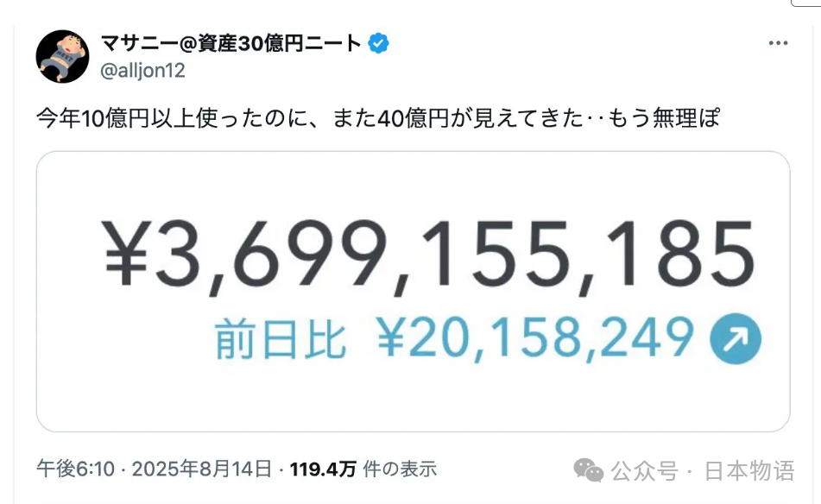This screenshot has width=821, height=504.
Task: Click the 件の表示 views label
Action: coord(401,469)
